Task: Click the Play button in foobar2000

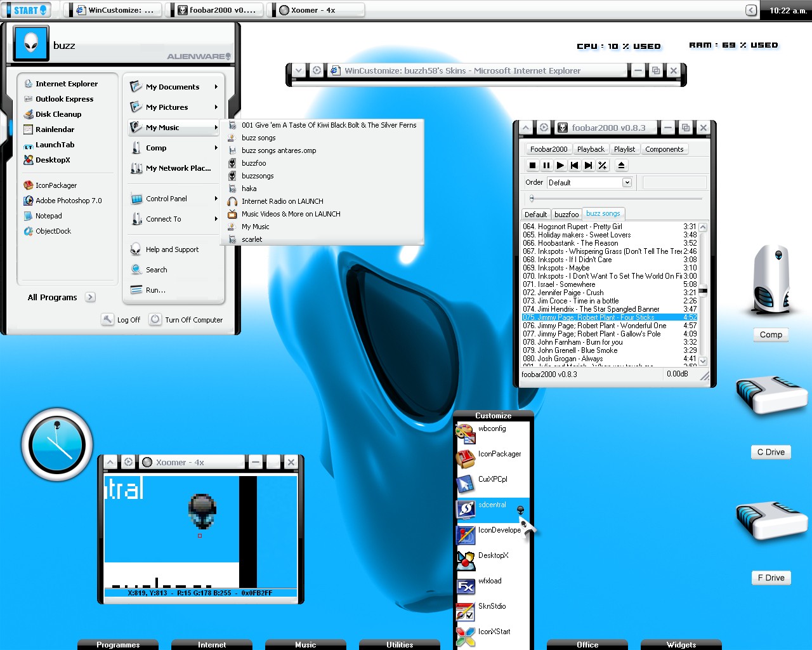Action: click(560, 166)
